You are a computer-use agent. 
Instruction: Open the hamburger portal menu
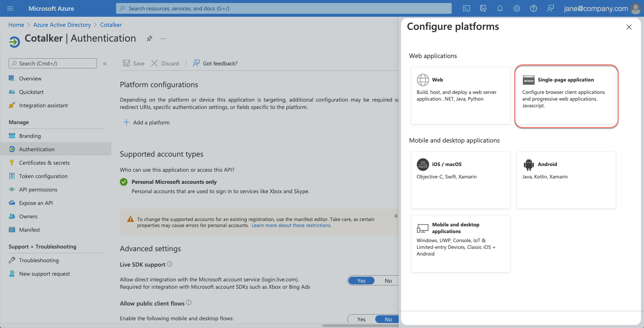[x=10, y=8]
